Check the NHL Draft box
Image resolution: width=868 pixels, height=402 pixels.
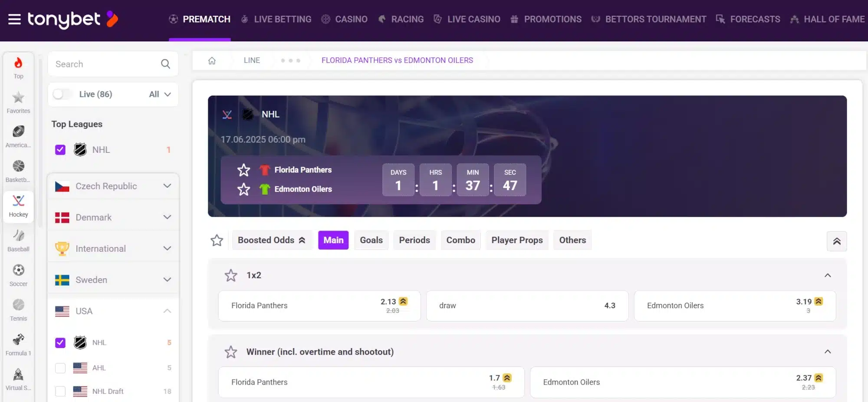60,392
